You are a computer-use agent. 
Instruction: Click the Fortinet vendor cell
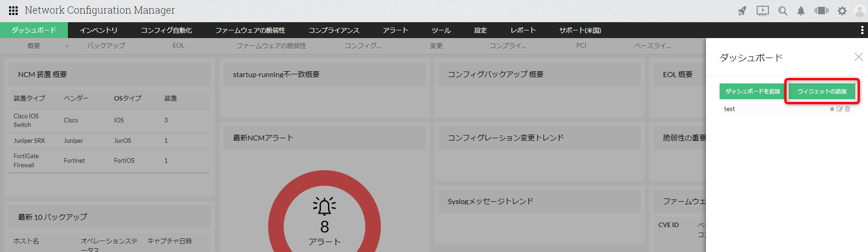coord(74,160)
